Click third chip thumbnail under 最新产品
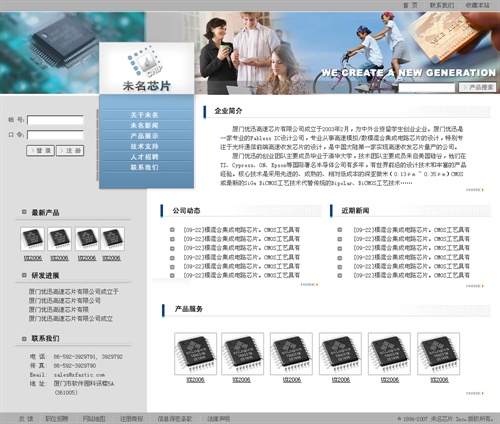Image resolution: width=500 pixels, height=424 pixels. (87, 239)
